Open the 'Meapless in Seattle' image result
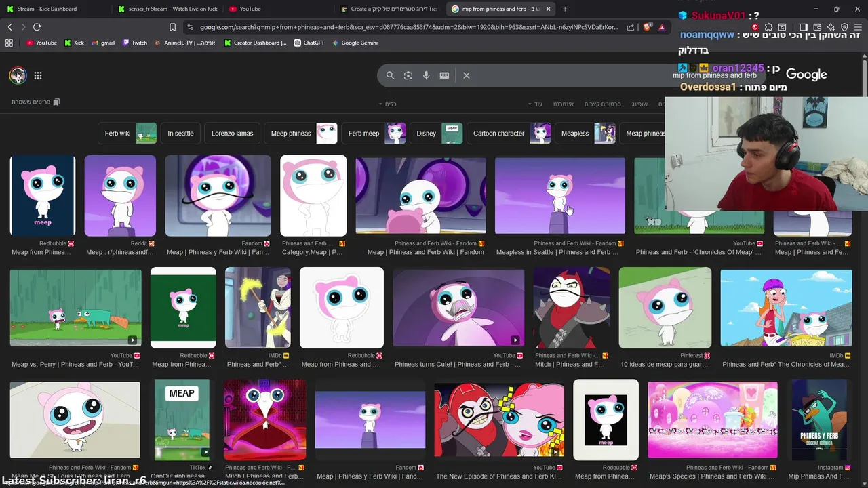This screenshot has width=868, height=488. pos(560,196)
